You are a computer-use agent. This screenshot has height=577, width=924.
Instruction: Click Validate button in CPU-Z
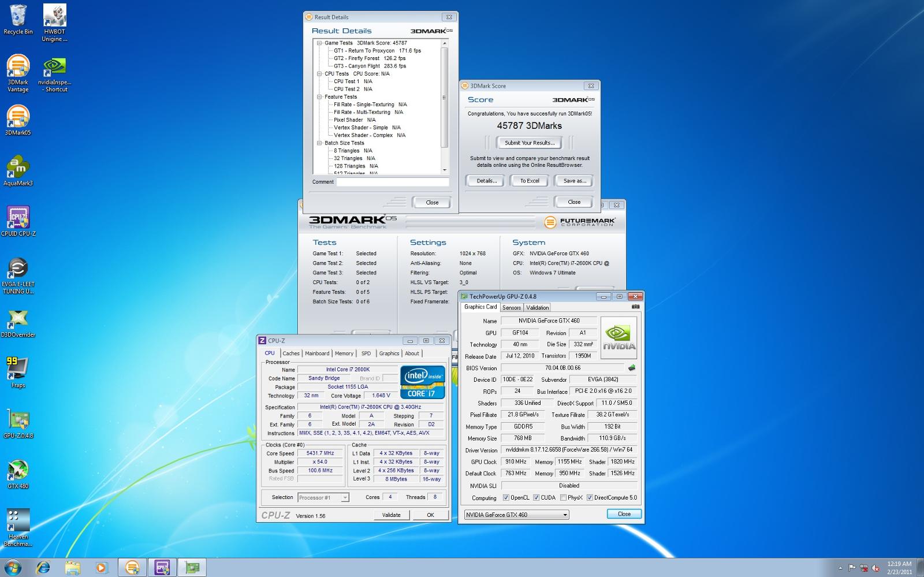[391, 515]
